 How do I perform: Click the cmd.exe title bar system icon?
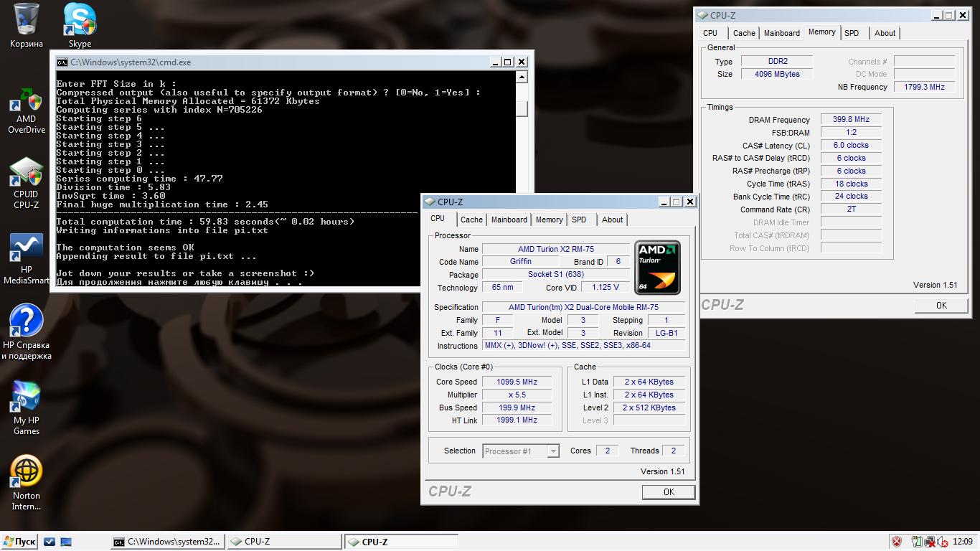point(62,62)
